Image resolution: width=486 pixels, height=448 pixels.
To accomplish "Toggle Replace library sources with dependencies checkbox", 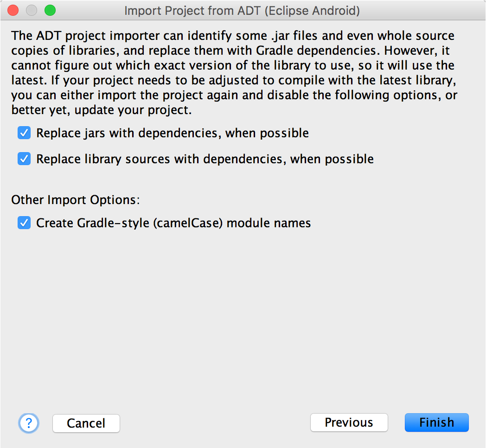I will (24, 159).
